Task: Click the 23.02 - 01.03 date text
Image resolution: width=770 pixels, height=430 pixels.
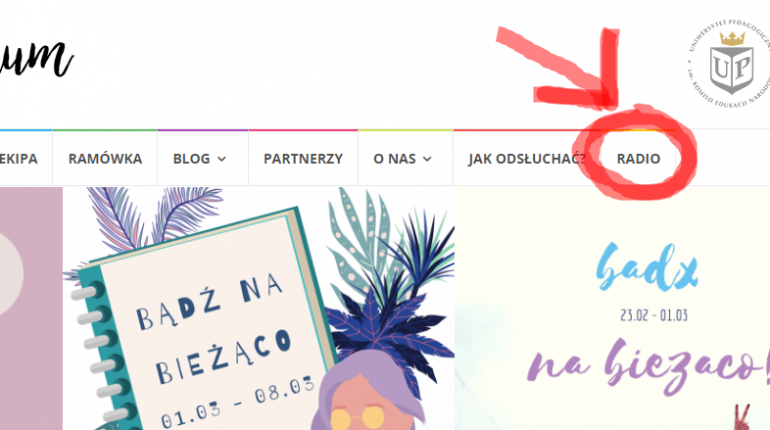Action: click(654, 315)
